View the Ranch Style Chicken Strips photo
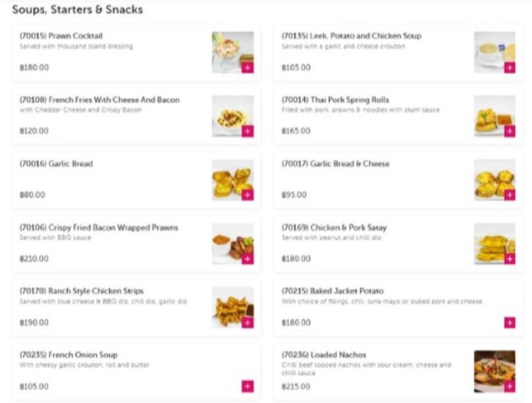Screen dimensions: 532x403 click(x=233, y=308)
